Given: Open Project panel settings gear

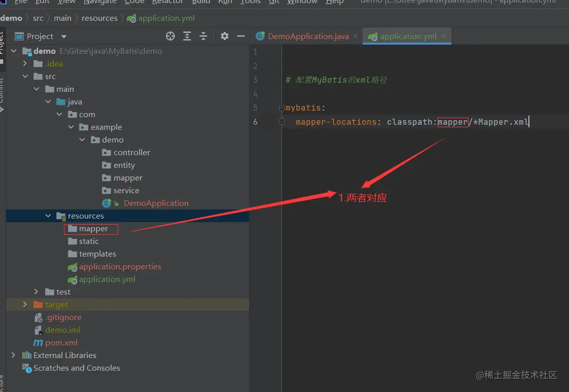Looking at the screenshot, I should tap(225, 36).
